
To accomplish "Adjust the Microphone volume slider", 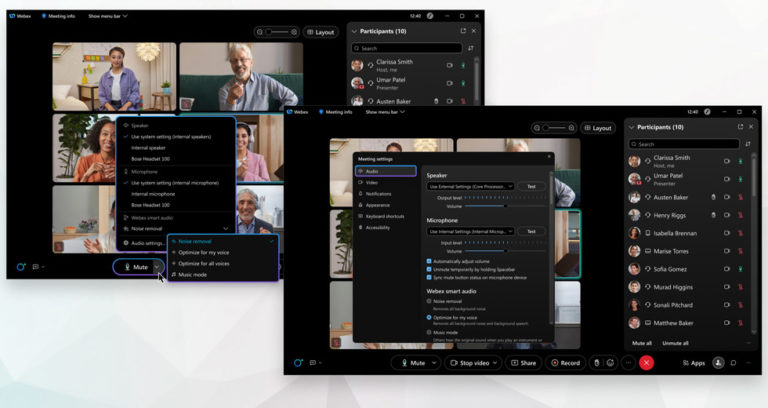I will pos(505,251).
